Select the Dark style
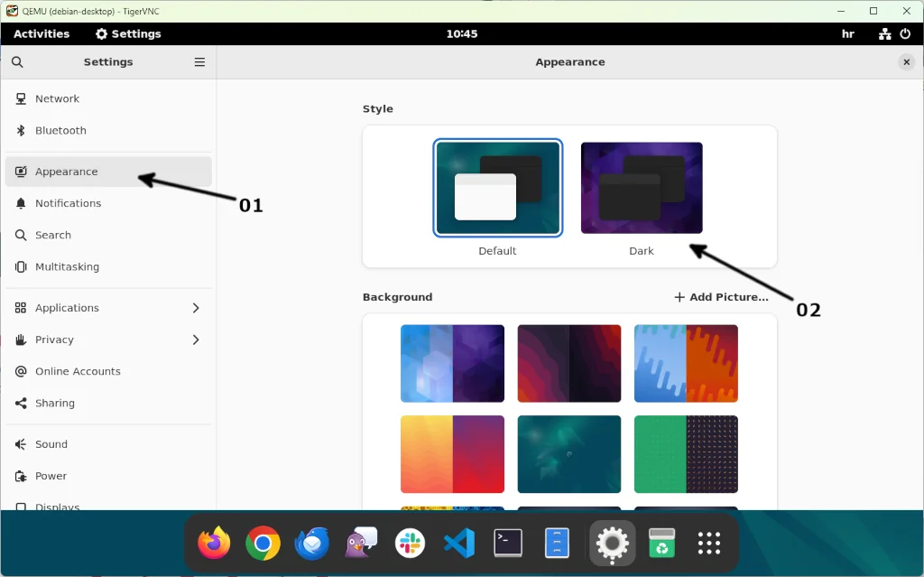924x577 pixels. click(641, 187)
